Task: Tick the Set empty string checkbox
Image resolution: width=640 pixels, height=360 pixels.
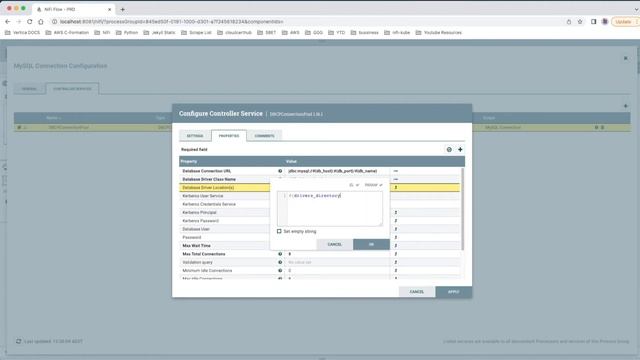Action: pyautogui.click(x=279, y=231)
